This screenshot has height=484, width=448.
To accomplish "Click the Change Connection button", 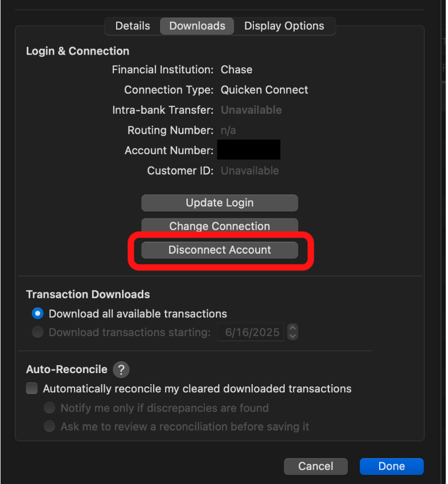I will pyautogui.click(x=220, y=226).
